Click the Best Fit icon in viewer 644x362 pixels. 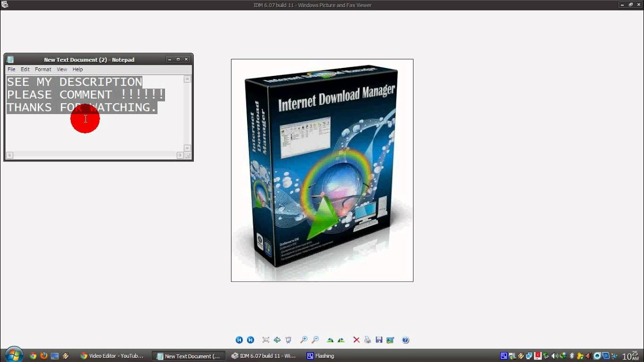coord(266,340)
